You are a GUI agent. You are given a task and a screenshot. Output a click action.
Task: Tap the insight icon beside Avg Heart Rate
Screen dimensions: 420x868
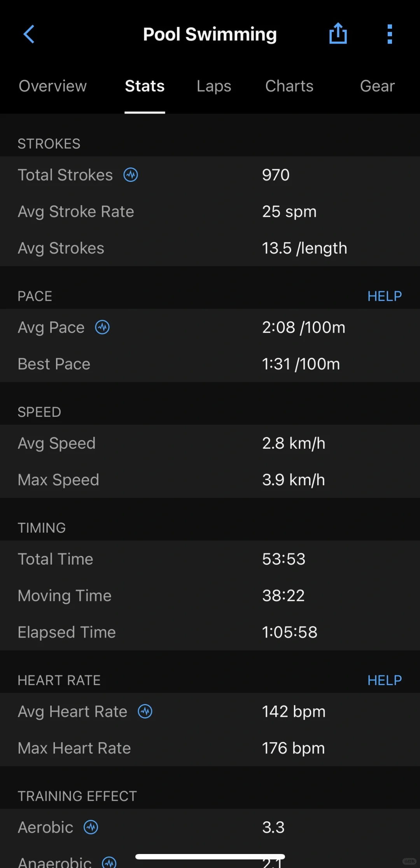[145, 711]
